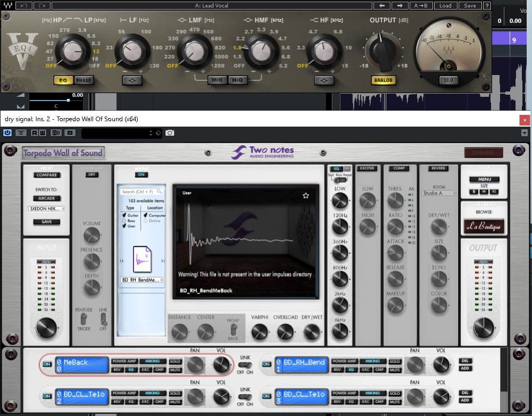Click the A/B compare toolbar icon
Image resolution: width=532 pixels, height=416 pixels.
[56, 132]
